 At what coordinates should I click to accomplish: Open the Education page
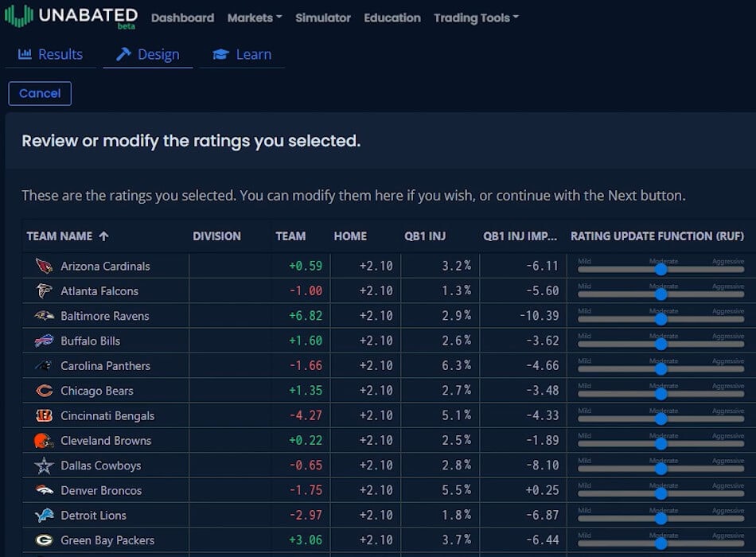(392, 18)
